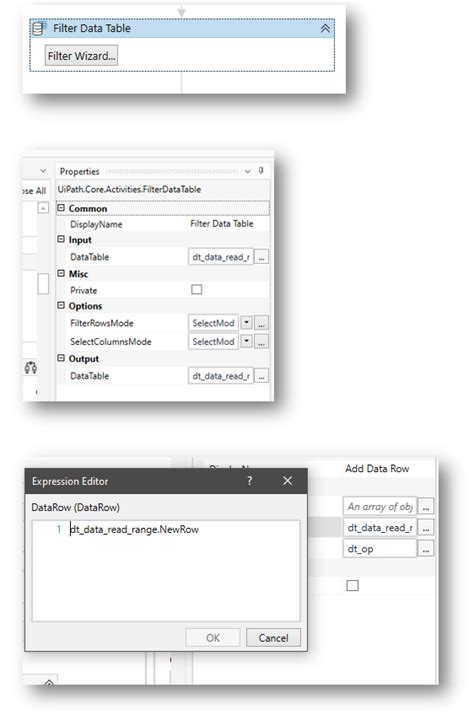Collapse the Options properties section
The width and height of the screenshot is (474, 715).
(61, 306)
